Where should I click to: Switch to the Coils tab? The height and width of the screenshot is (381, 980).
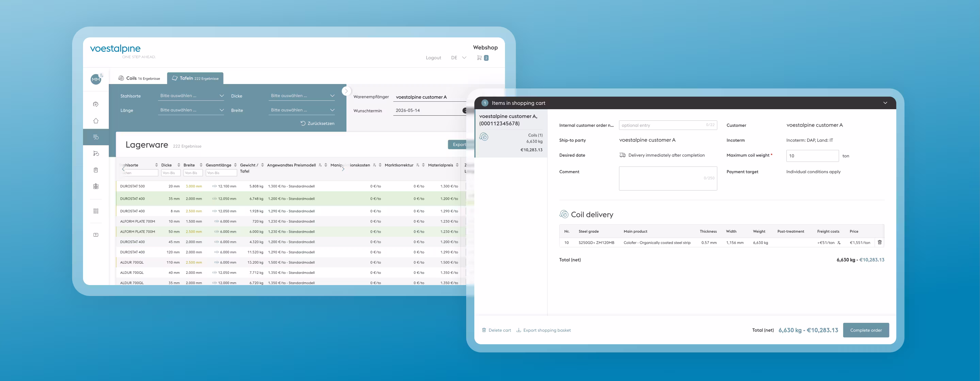pyautogui.click(x=139, y=78)
